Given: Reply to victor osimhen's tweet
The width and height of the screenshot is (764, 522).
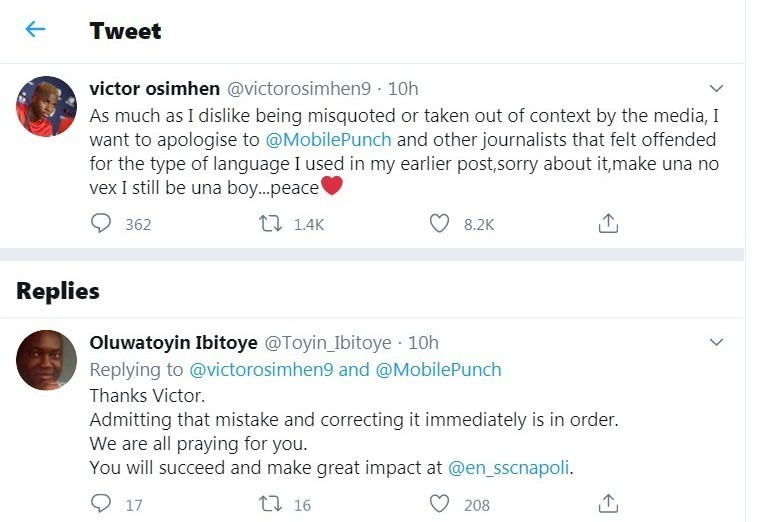Looking at the screenshot, I should click(x=101, y=224).
